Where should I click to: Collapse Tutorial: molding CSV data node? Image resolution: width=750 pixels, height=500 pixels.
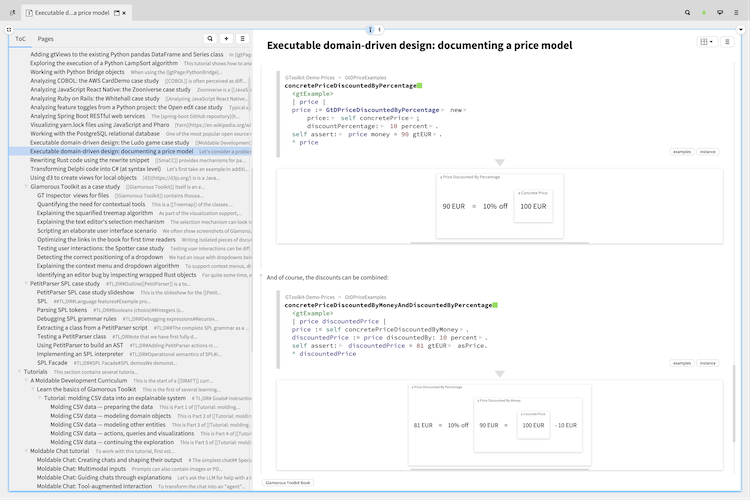[40, 398]
